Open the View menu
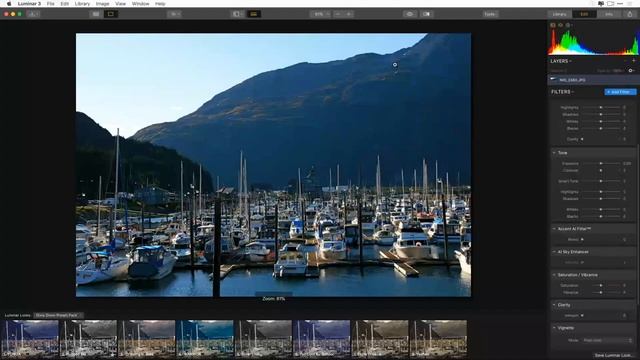 [120, 4]
